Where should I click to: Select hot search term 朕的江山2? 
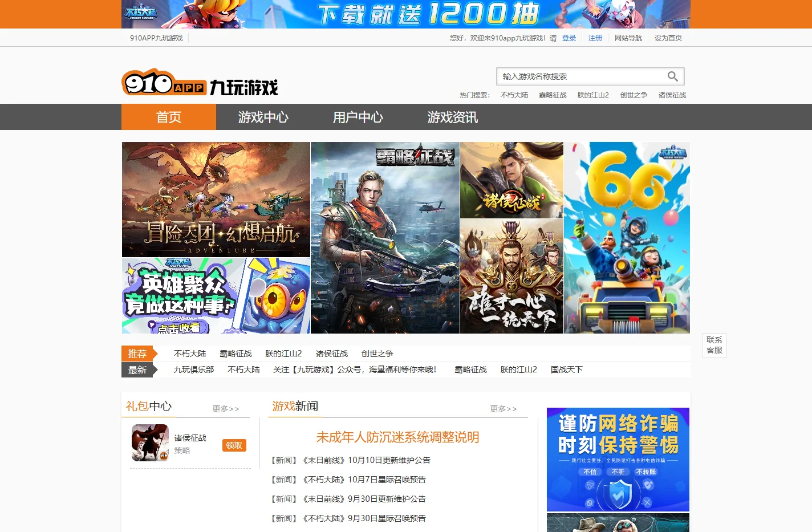tap(593, 95)
